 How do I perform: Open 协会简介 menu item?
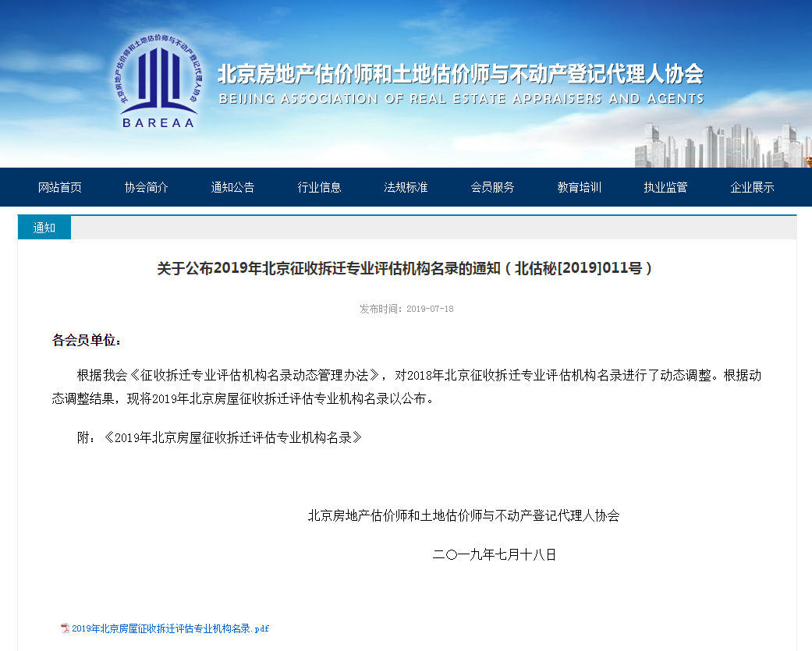[x=147, y=187]
